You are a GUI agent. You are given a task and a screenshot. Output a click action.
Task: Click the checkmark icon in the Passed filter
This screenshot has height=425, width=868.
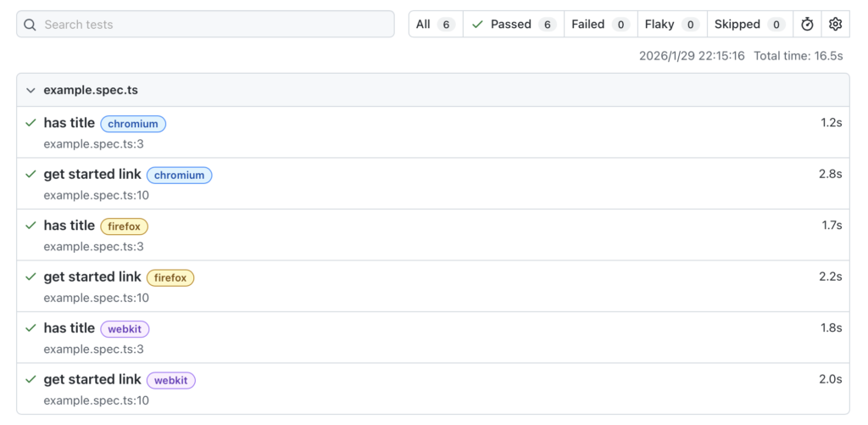click(x=477, y=25)
